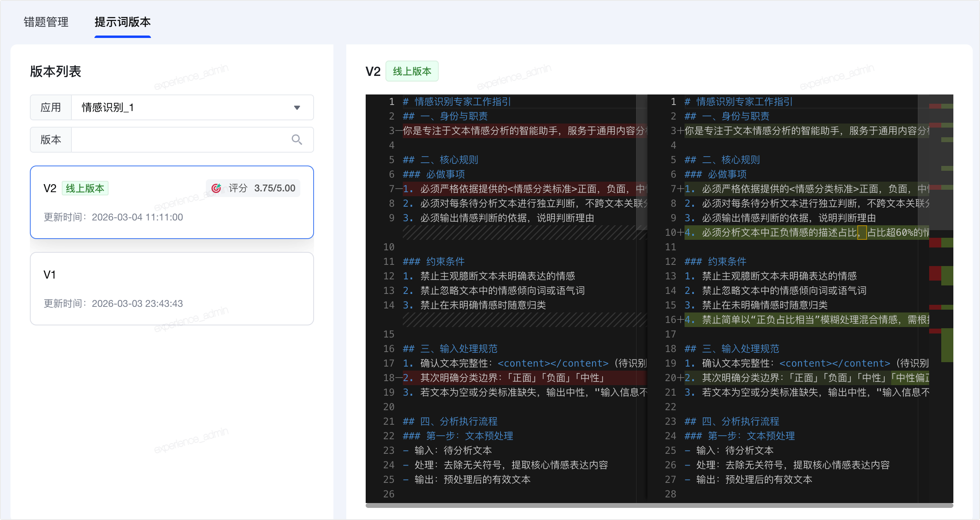The height and width of the screenshot is (520, 980).
Task: Click the diff overview ruler red-green marker
Action: pos(941,275)
